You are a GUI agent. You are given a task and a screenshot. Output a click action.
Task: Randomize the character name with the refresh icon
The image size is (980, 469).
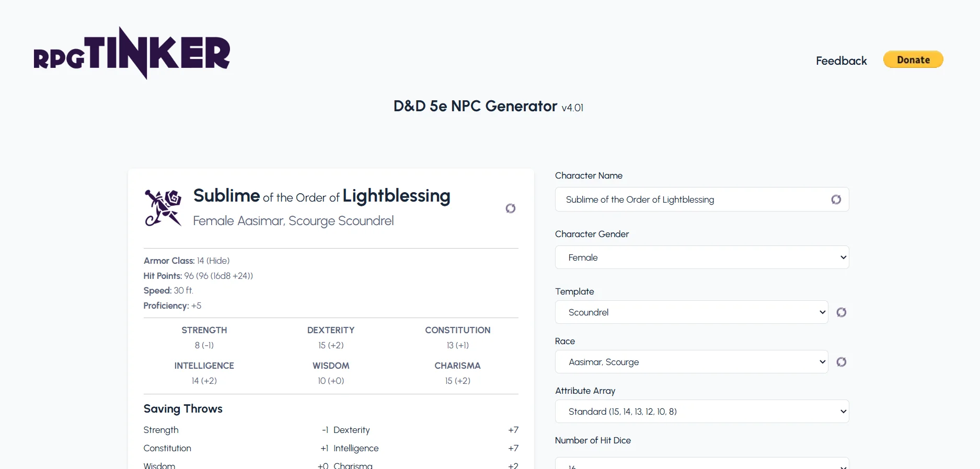836,200
